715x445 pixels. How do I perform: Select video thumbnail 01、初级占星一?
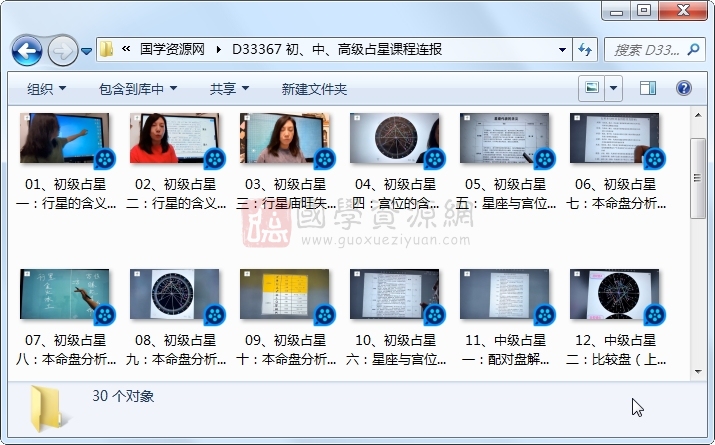[x=65, y=139]
